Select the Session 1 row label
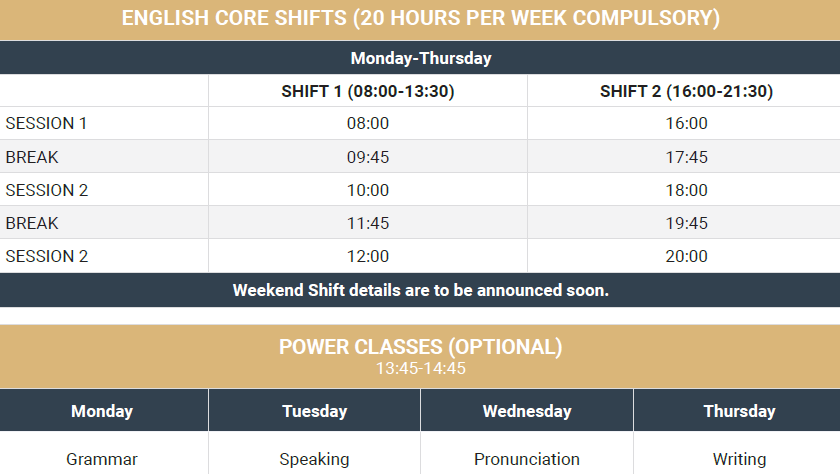Viewport: 840px width, 474px height. point(47,124)
